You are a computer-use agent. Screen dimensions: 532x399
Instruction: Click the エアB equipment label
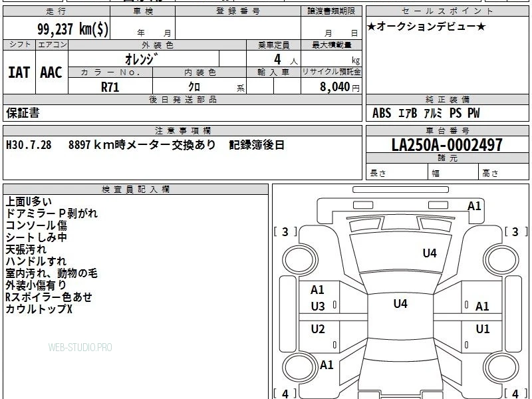[x=408, y=113]
